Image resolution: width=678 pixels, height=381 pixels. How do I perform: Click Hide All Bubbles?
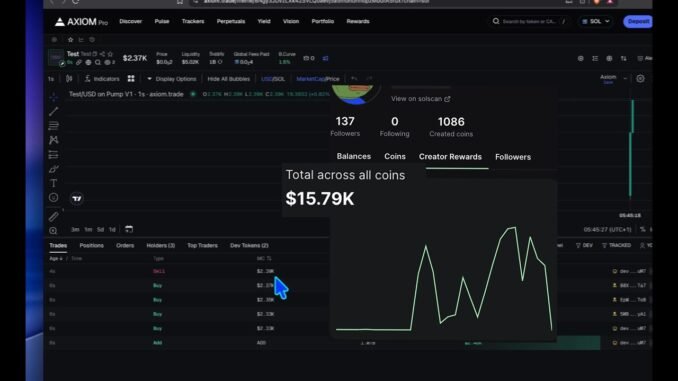(x=228, y=79)
